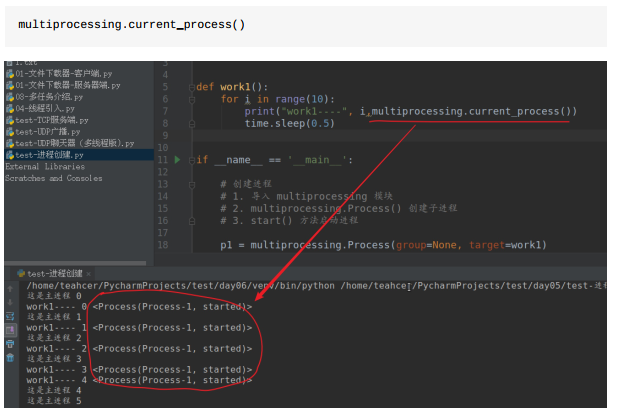
Task: Collapse the if __name__ block fold marker
Action: pos(192,160)
